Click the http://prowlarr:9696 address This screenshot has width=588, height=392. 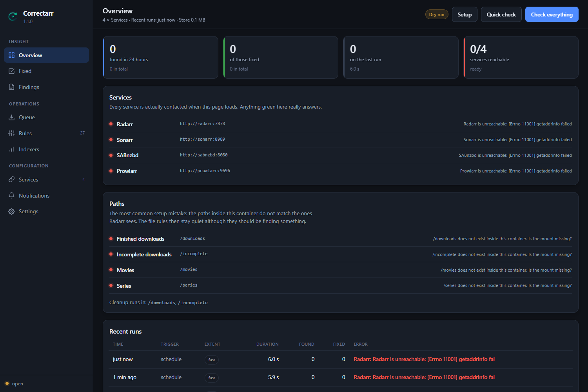pos(205,171)
